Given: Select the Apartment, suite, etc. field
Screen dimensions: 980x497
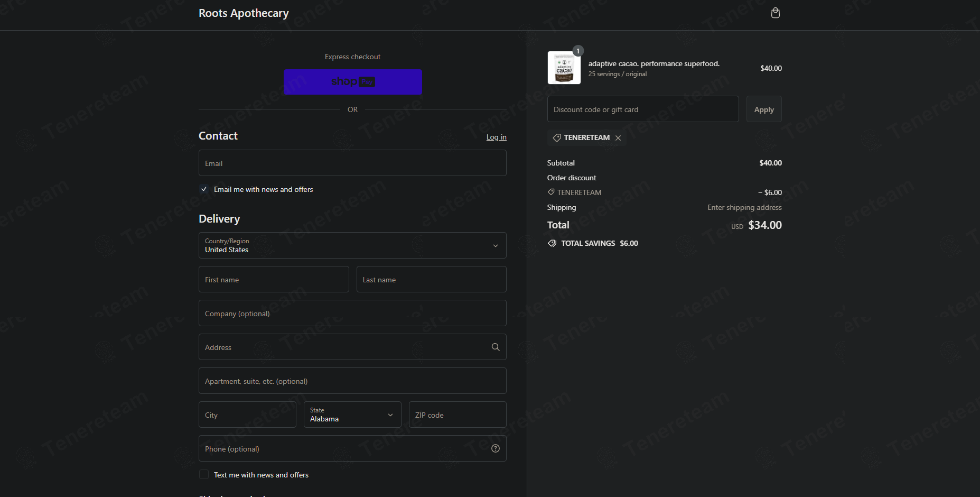Looking at the screenshot, I should 352,381.
